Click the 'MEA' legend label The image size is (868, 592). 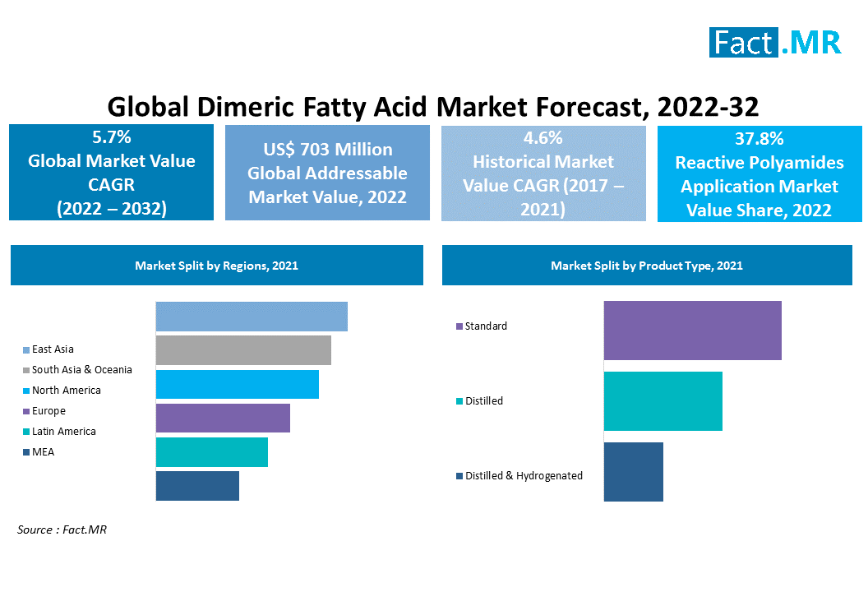(44, 452)
